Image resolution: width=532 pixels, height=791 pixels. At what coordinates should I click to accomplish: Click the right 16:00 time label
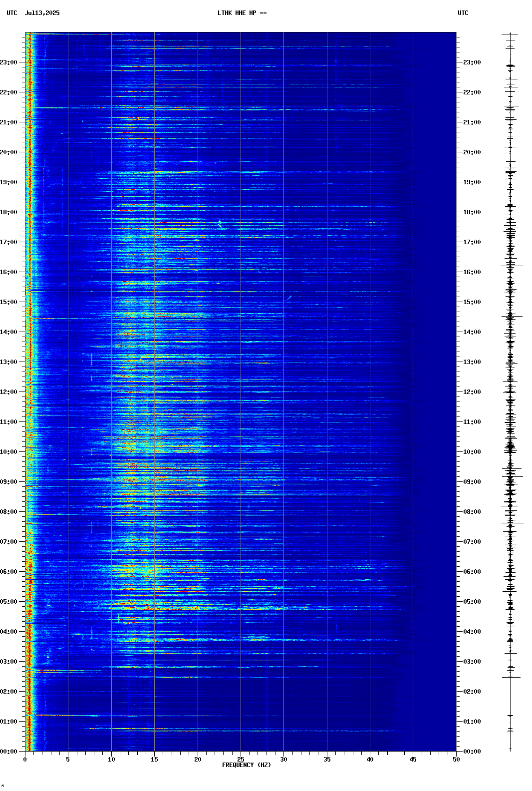pyautogui.click(x=472, y=272)
